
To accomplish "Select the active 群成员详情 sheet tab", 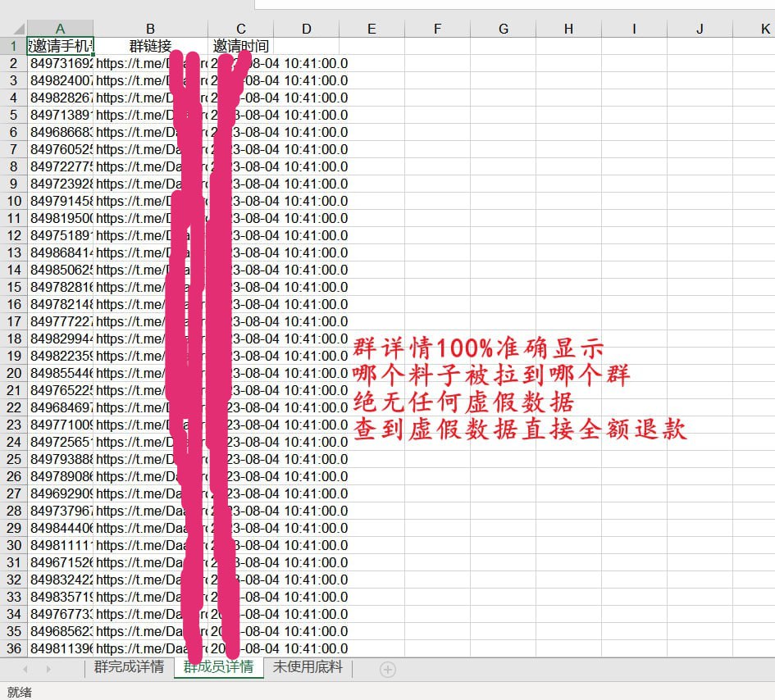I will [218, 667].
